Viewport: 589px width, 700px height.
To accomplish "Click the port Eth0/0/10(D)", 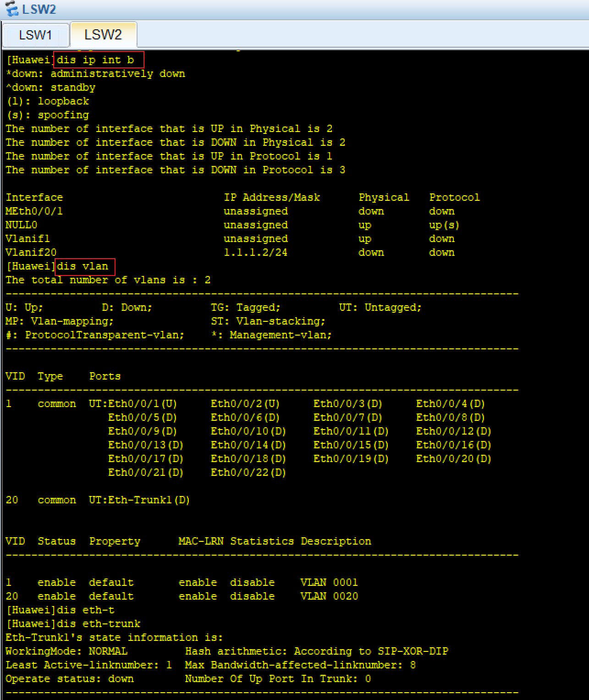I will click(248, 431).
